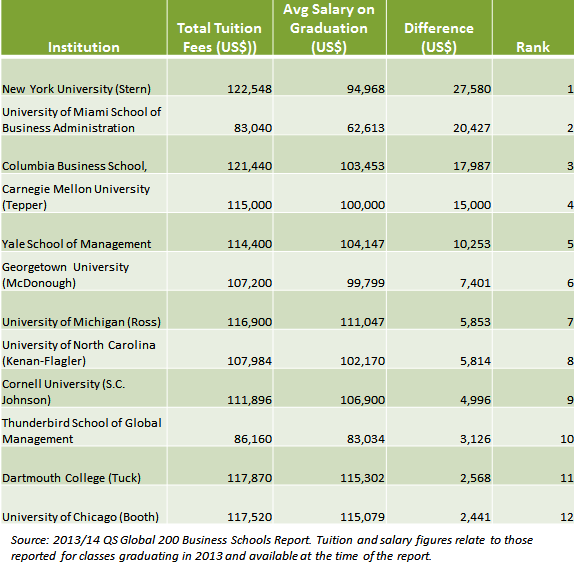This screenshot has width=574, height=567.
Task: Click difference value 10,253
Action: coord(472,244)
